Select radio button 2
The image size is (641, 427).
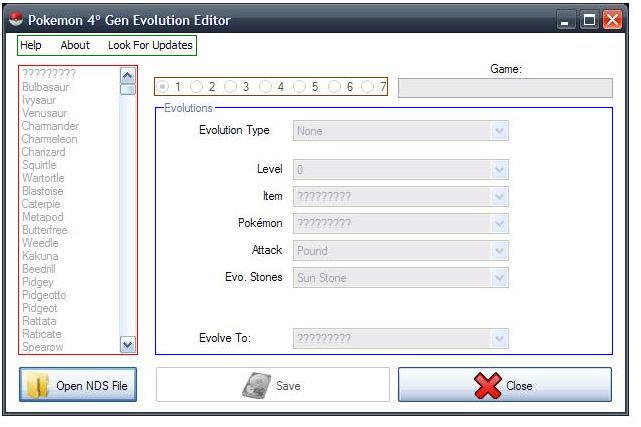click(197, 87)
